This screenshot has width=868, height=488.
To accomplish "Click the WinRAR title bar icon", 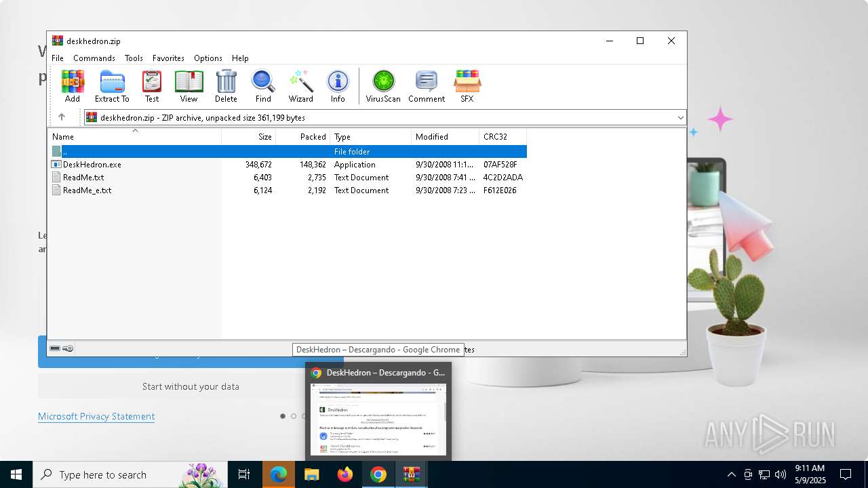I will (58, 41).
